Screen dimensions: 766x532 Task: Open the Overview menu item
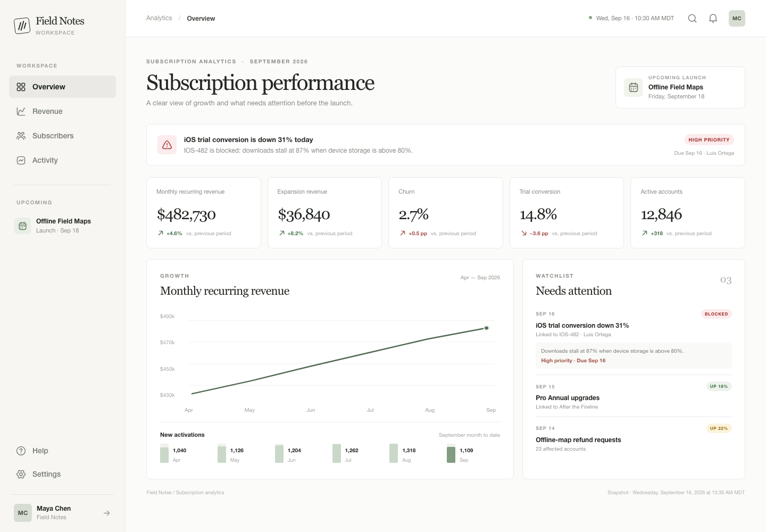click(x=62, y=87)
